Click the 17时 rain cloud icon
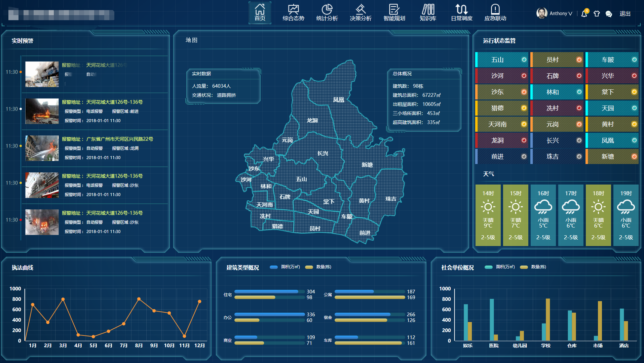Viewport: 644px width, 363px height. (x=571, y=207)
